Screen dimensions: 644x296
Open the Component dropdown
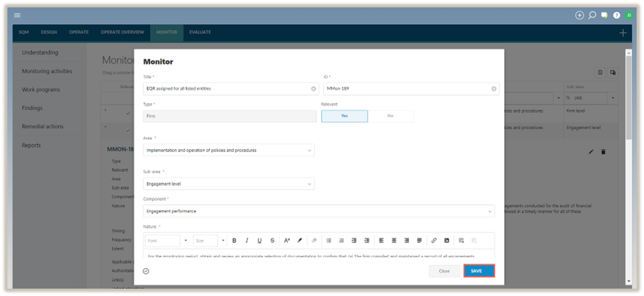[x=319, y=211]
